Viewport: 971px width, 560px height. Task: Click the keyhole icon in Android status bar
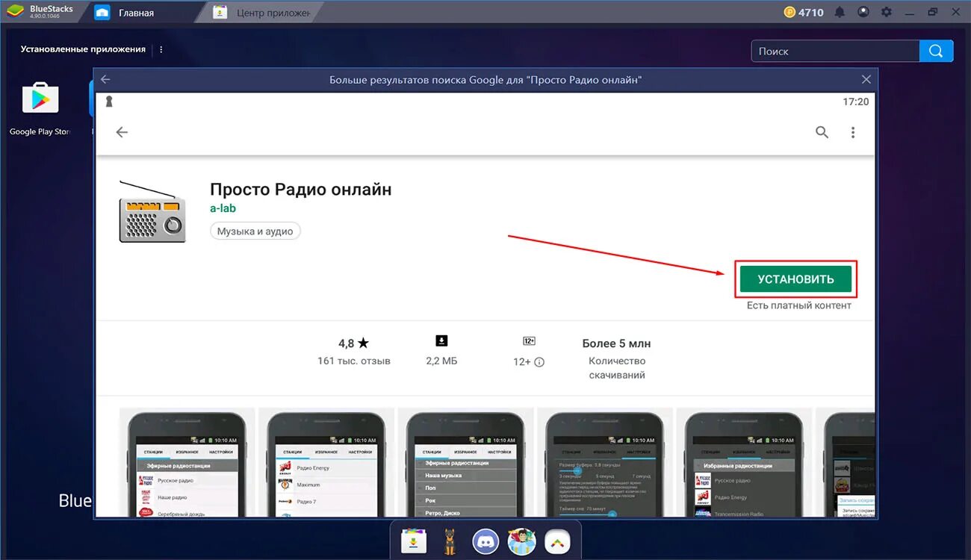tap(109, 102)
